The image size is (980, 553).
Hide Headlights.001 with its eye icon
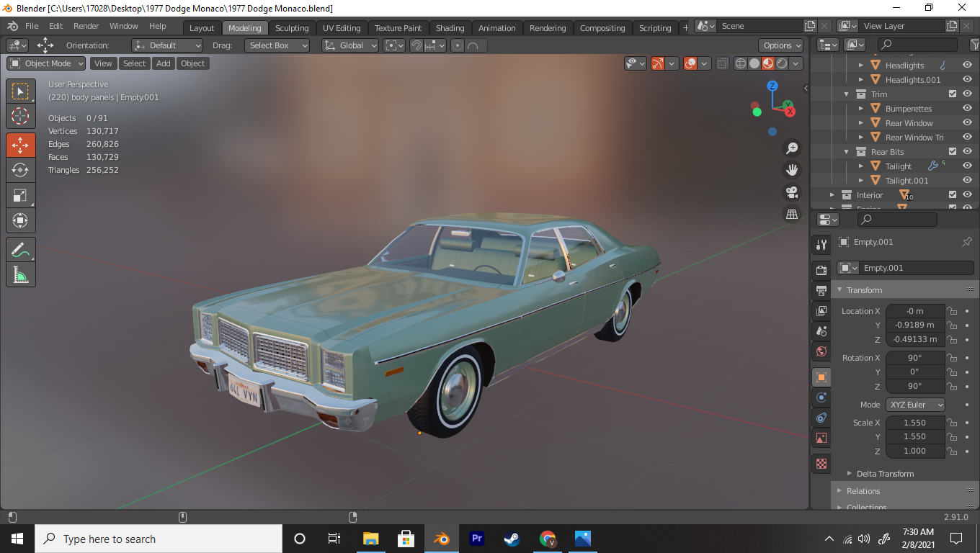point(967,80)
